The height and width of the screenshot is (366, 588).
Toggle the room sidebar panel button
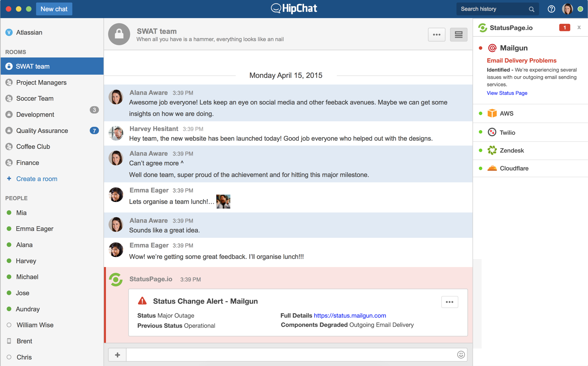click(458, 35)
